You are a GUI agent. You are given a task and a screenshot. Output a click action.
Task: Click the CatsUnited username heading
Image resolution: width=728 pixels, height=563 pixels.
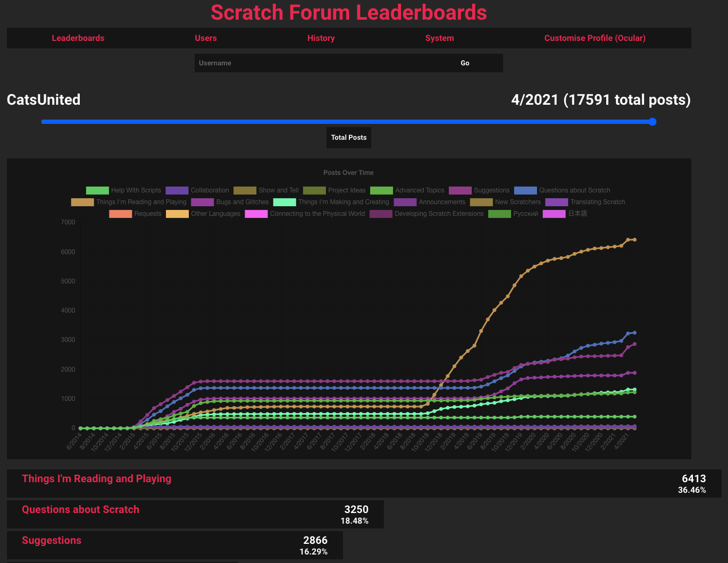click(44, 99)
